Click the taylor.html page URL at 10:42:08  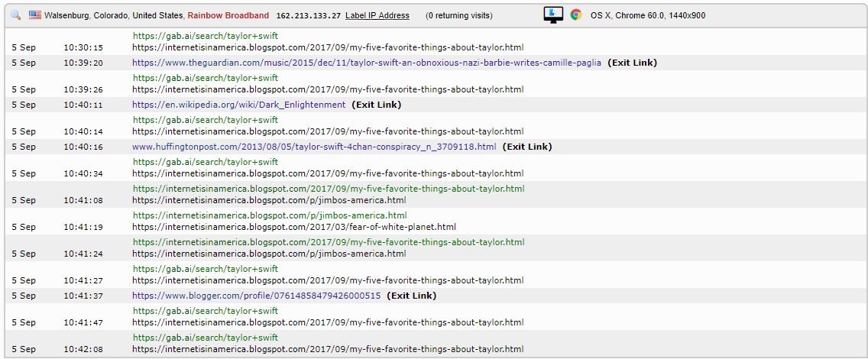click(x=328, y=349)
